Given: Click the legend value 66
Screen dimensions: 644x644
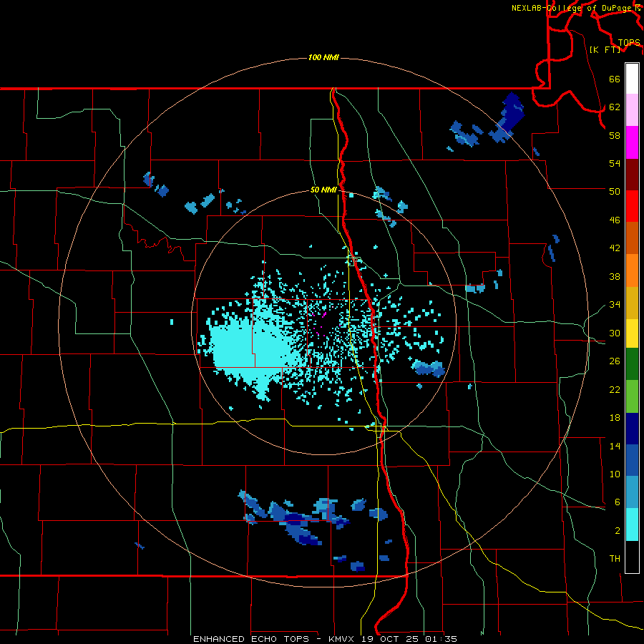Looking at the screenshot, I should (615, 79).
